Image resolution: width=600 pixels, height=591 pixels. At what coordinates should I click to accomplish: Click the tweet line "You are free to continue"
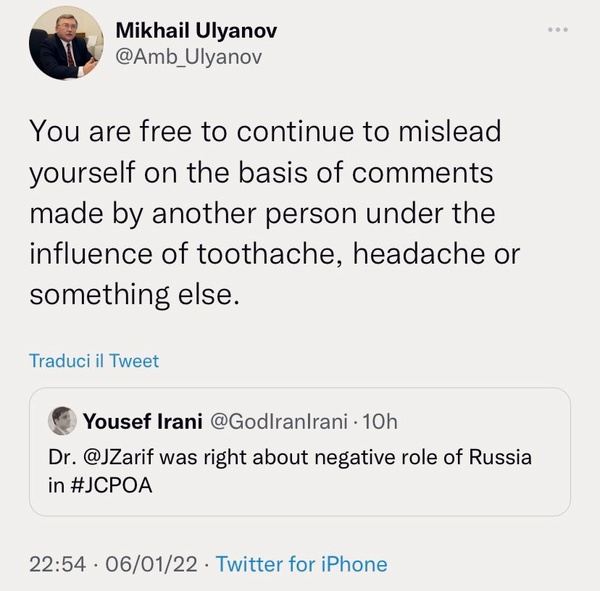(264, 131)
